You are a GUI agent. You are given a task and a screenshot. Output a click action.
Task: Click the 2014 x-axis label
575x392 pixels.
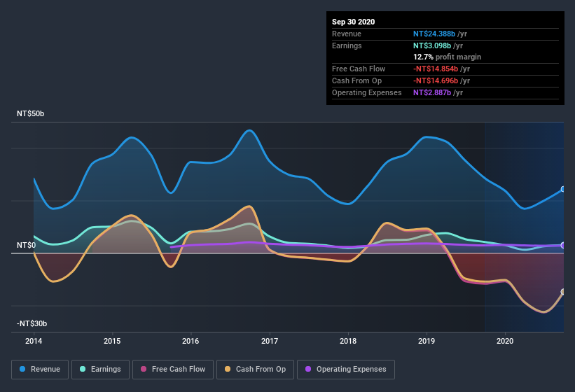point(34,341)
